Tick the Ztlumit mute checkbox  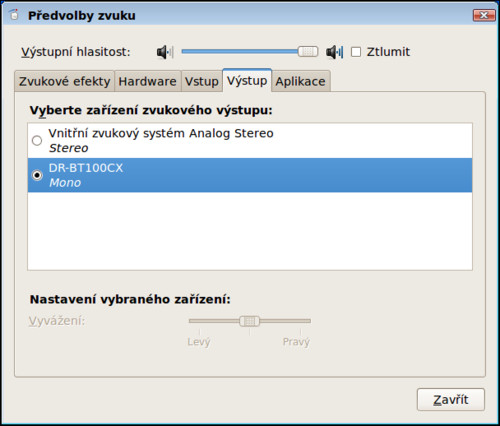click(356, 52)
